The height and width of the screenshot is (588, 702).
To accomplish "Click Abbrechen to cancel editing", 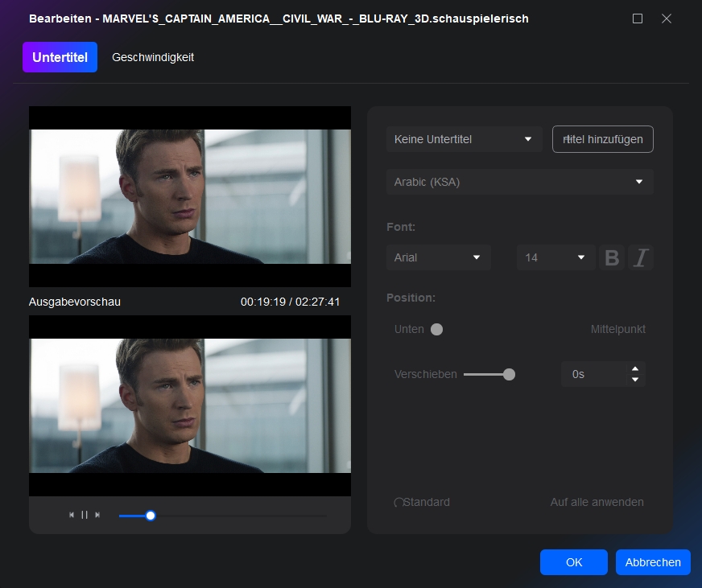I will 653,562.
